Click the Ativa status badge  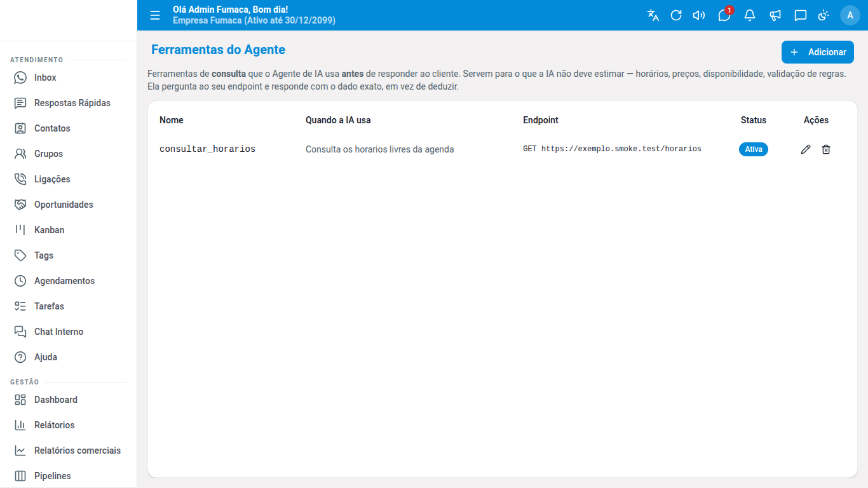point(754,149)
